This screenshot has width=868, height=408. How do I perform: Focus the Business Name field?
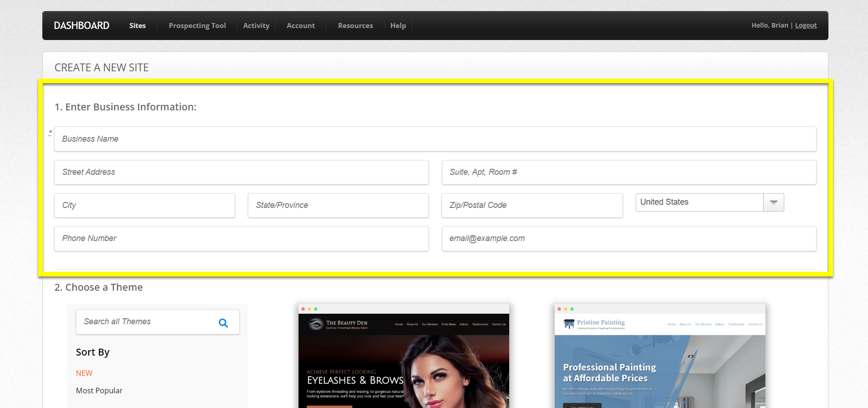435,139
